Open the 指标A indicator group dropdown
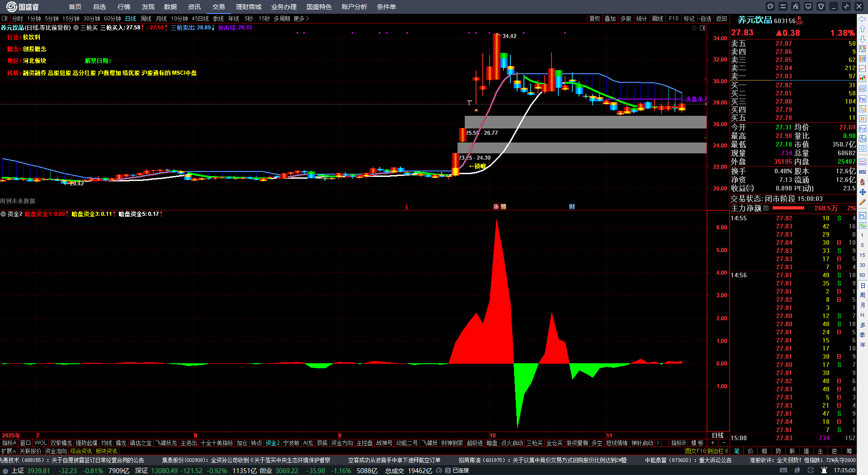Image resolution: width=868 pixels, height=475 pixels. click(9, 443)
